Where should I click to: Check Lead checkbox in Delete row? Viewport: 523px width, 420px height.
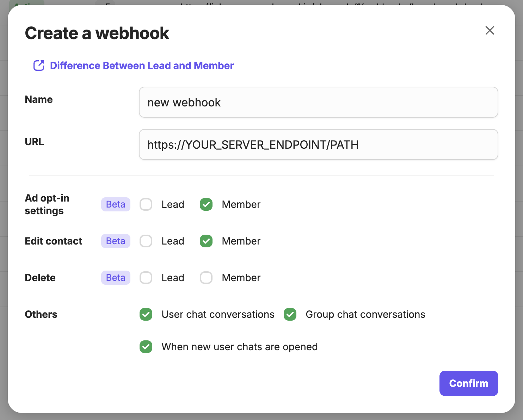pyautogui.click(x=146, y=278)
